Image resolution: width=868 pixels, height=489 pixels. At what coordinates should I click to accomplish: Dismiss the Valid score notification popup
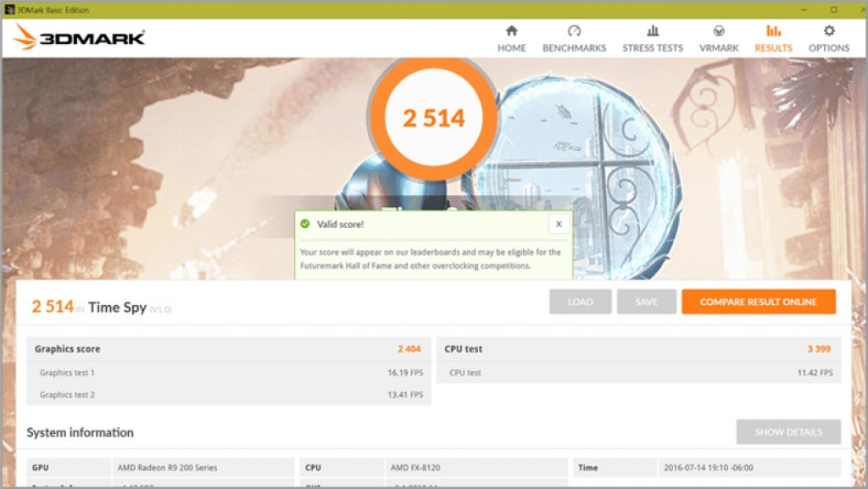tap(558, 224)
